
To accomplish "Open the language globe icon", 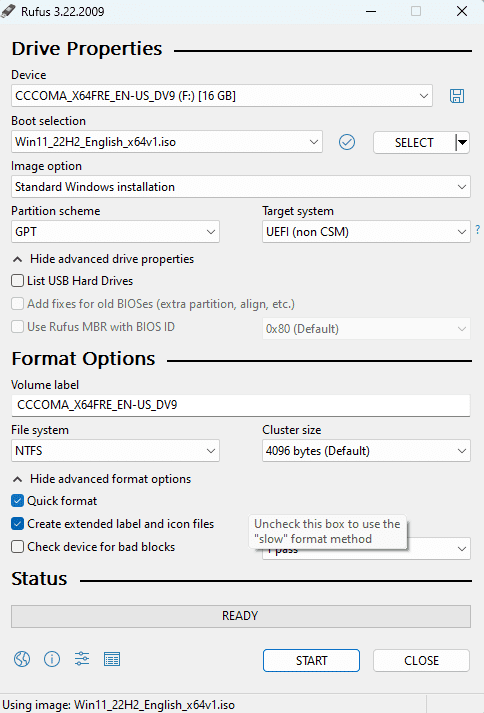I will [x=22, y=658].
